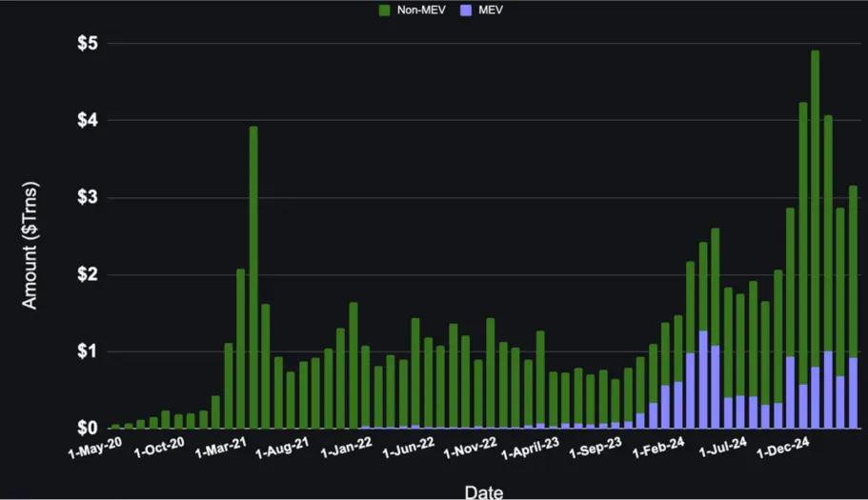Toggle the Non-MEV series legend label

click(417, 10)
